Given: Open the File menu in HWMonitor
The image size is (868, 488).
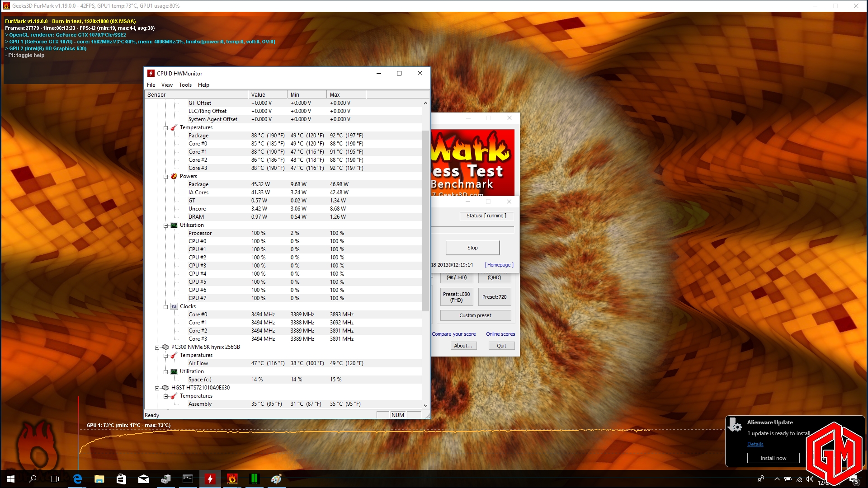Looking at the screenshot, I should pyautogui.click(x=151, y=85).
